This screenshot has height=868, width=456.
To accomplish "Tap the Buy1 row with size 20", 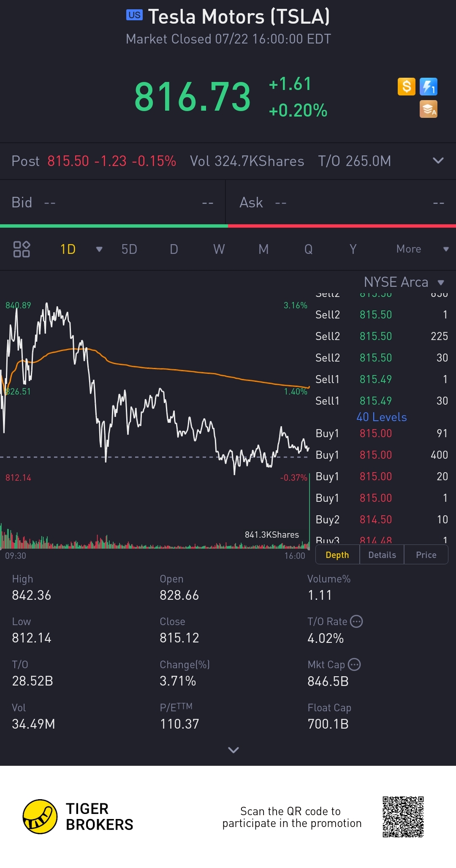I will pyautogui.click(x=382, y=476).
